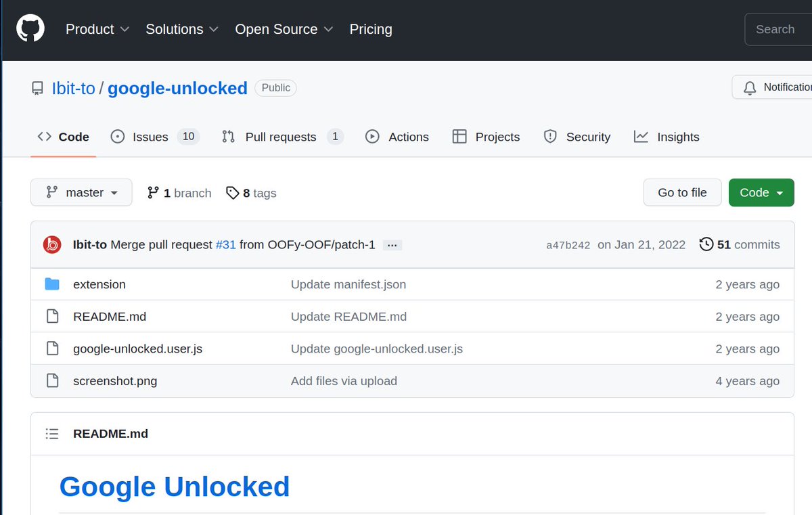Switch to the Code tab
812x515 pixels.
tap(64, 137)
